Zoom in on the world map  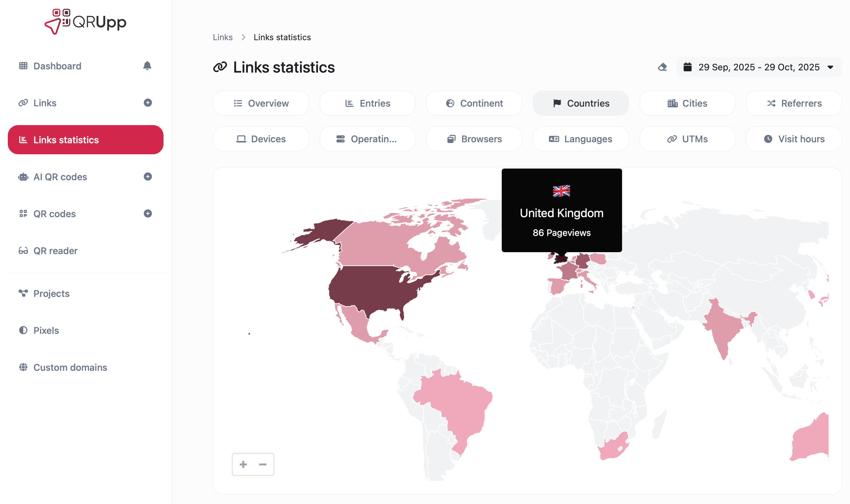pos(243,464)
